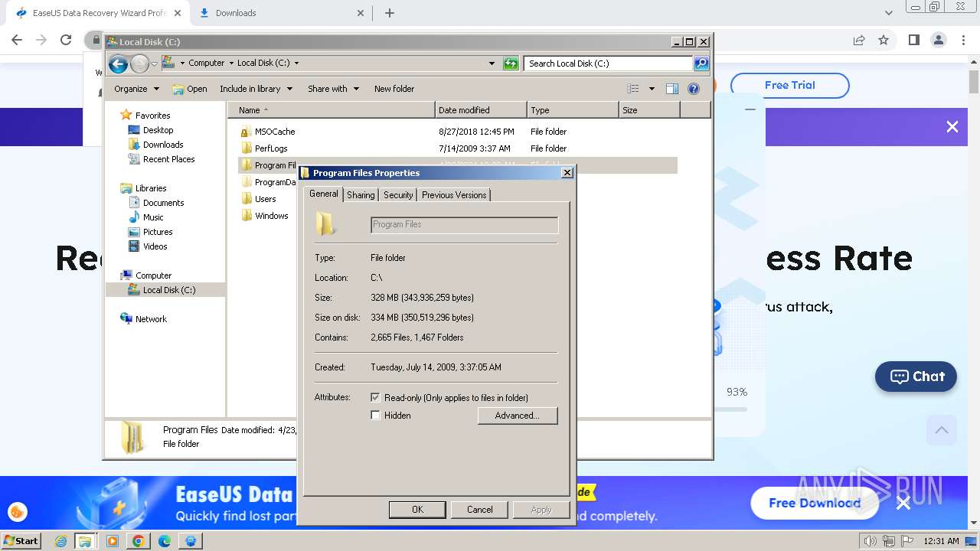Viewport: 980px width, 551px height.
Task: Bookmark this page with star icon
Action: pos(884,40)
